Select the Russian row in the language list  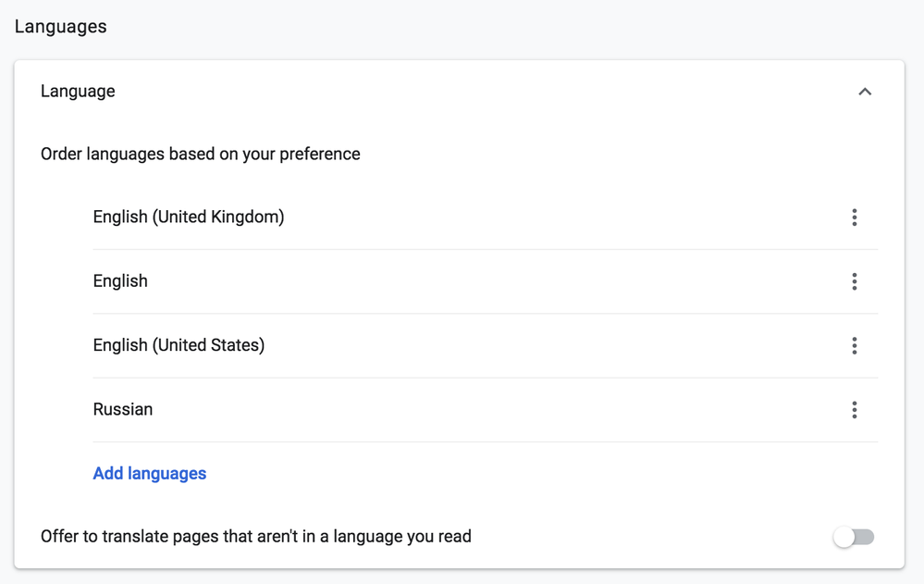pos(123,409)
